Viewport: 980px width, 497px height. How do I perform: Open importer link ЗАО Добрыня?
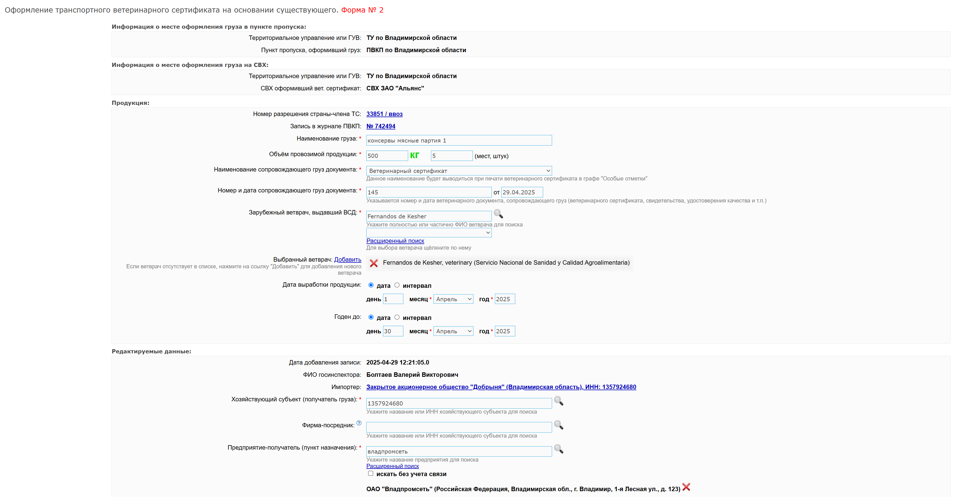[x=501, y=387]
